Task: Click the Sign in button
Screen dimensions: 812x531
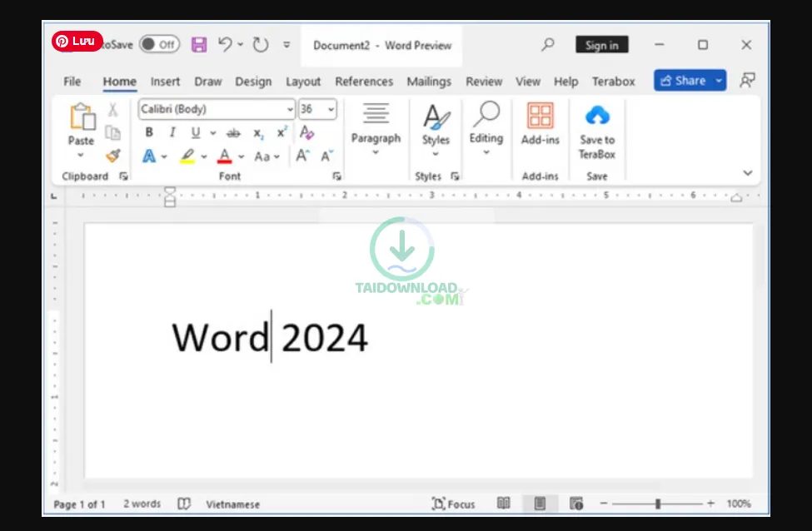Action: (x=601, y=45)
